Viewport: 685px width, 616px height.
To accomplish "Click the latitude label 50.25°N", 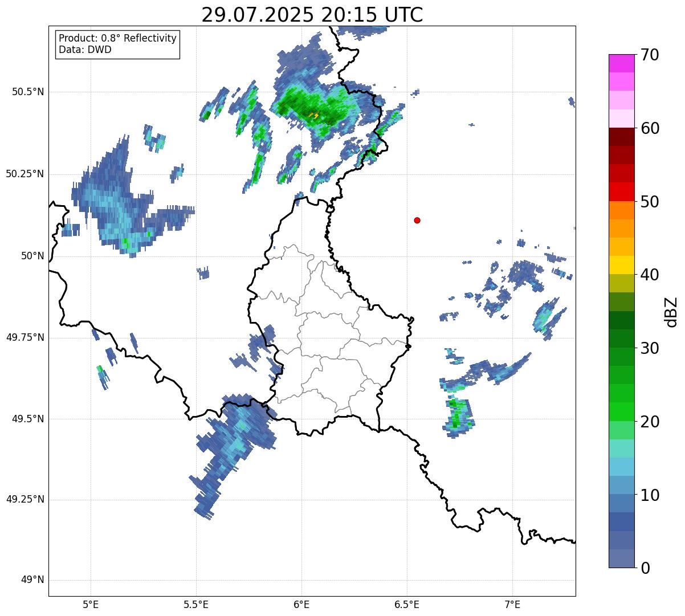I will (25, 174).
